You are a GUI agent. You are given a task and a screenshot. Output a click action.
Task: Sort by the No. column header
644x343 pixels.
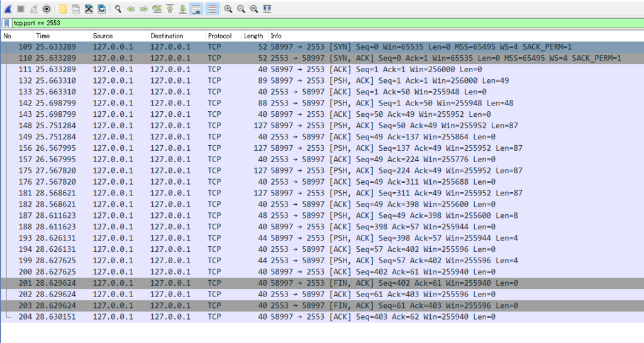(x=17, y=36)
